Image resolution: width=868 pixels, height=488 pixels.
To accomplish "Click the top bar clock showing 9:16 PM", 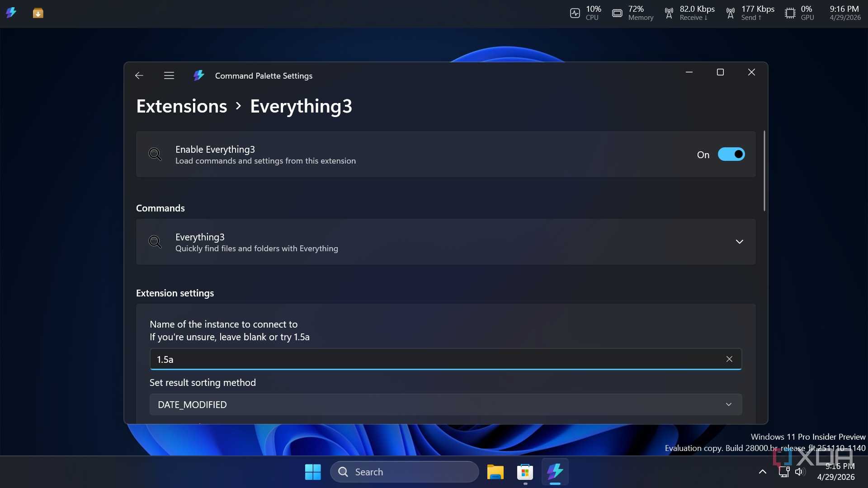I will point(844,13).
